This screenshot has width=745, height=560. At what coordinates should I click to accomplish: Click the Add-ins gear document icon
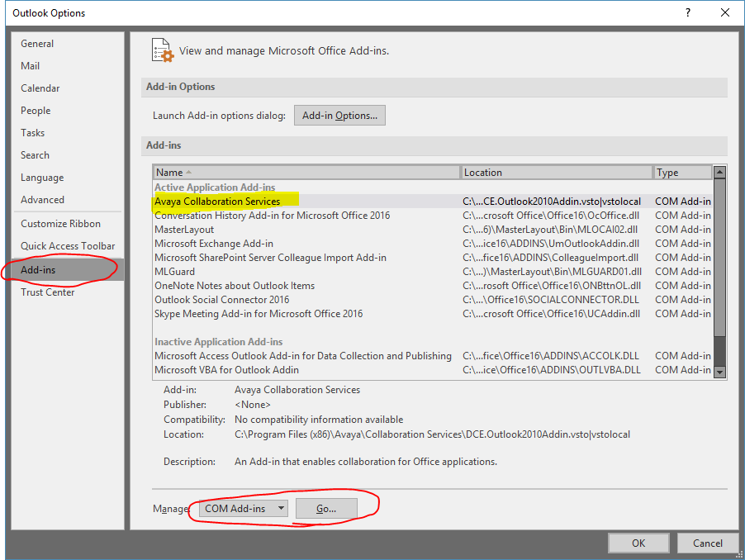click(163, 50)
